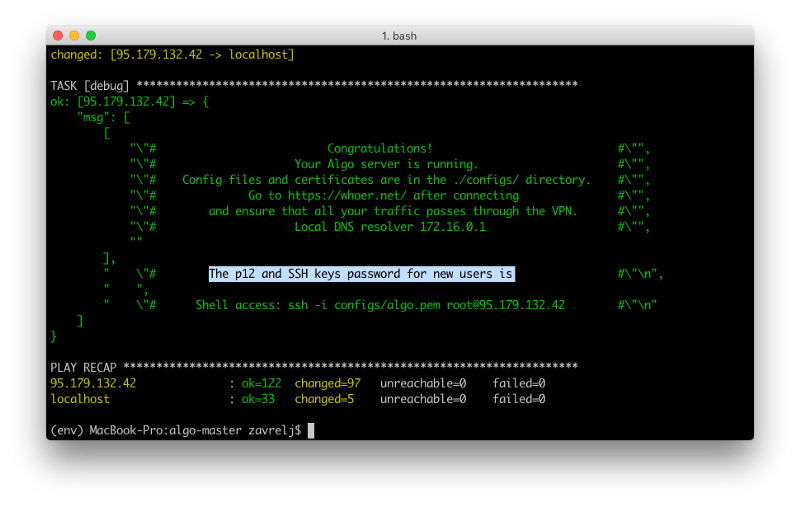Click the Config files and certificates line

pos(386,180)
